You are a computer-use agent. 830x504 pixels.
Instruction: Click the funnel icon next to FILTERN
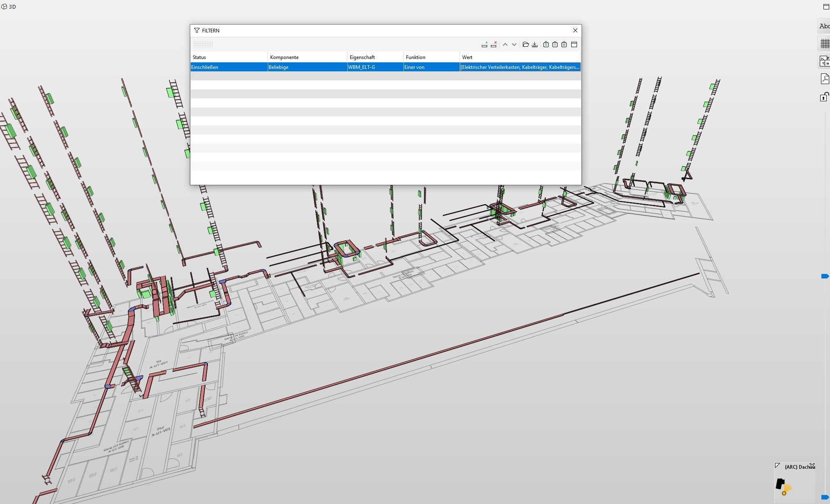pyautogui.click(x=197, y=30)
